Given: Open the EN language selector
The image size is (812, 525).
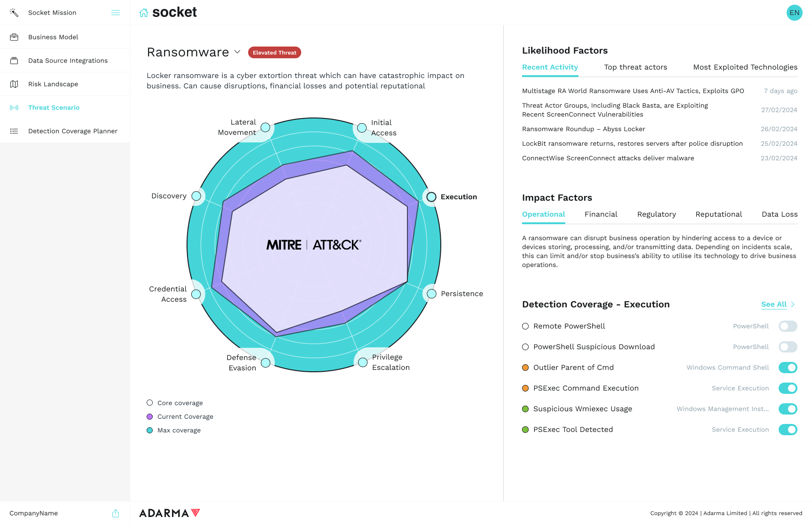Looking at the screenshot, I should tap(794, 13).
